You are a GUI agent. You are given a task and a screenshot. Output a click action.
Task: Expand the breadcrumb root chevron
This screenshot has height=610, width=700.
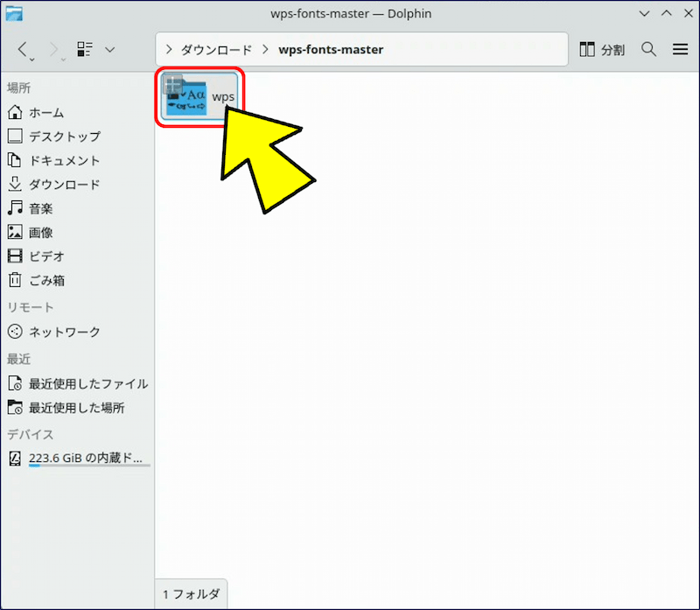tap(170, 50)
